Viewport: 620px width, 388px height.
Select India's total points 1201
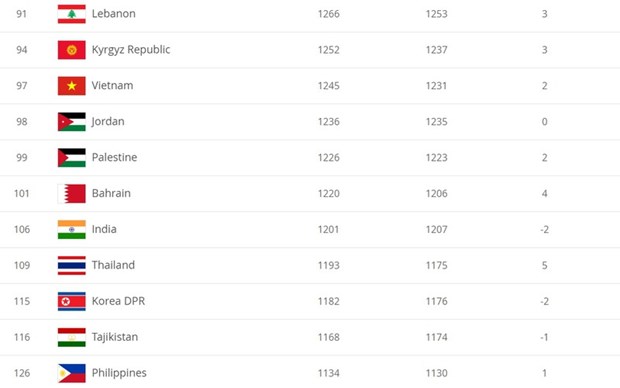point(328,229)
